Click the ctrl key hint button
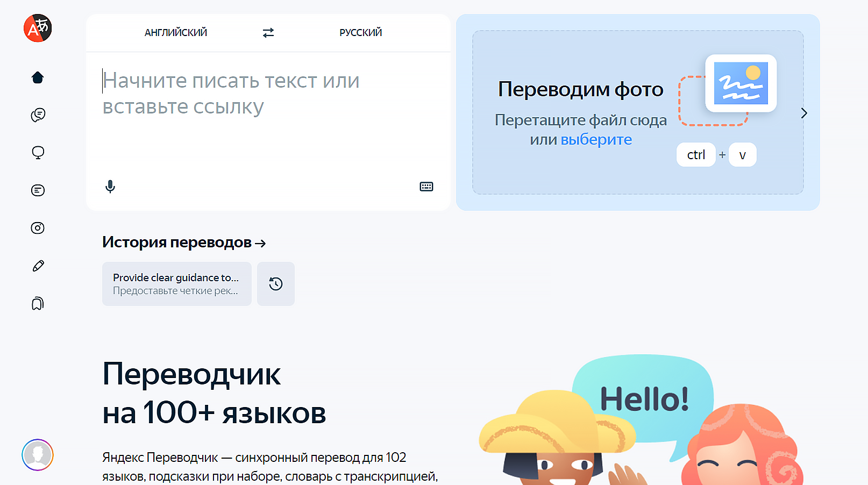This screenshot has height=485, width=868. [696, 155]
